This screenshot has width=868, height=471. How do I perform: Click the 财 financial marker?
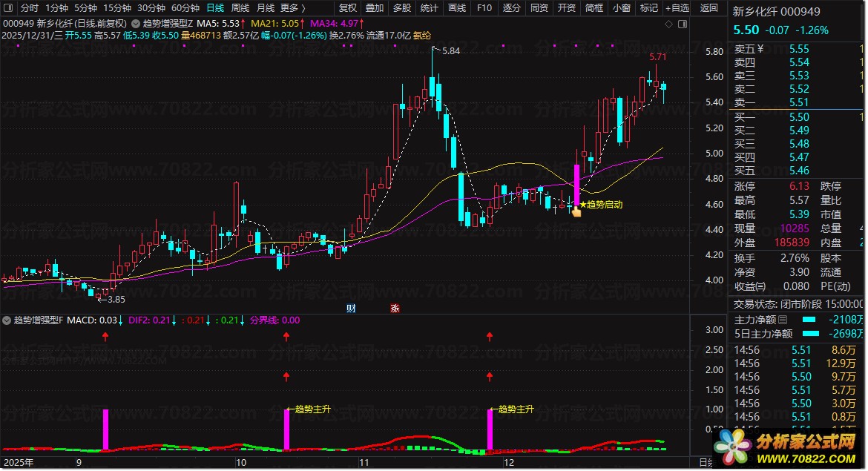(351, 309)
